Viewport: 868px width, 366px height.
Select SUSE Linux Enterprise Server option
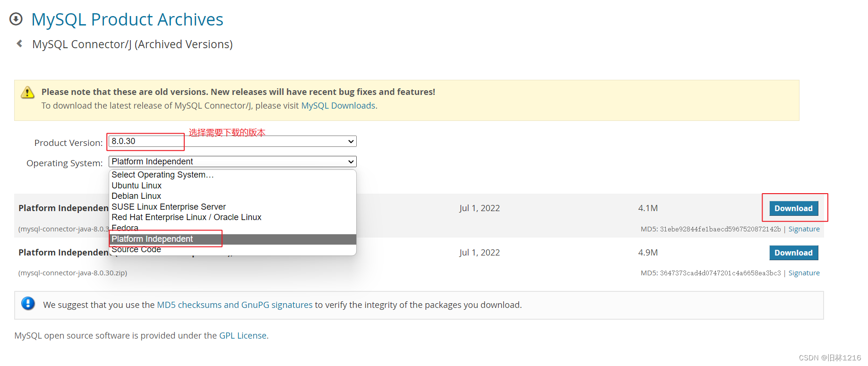point(232,207)
